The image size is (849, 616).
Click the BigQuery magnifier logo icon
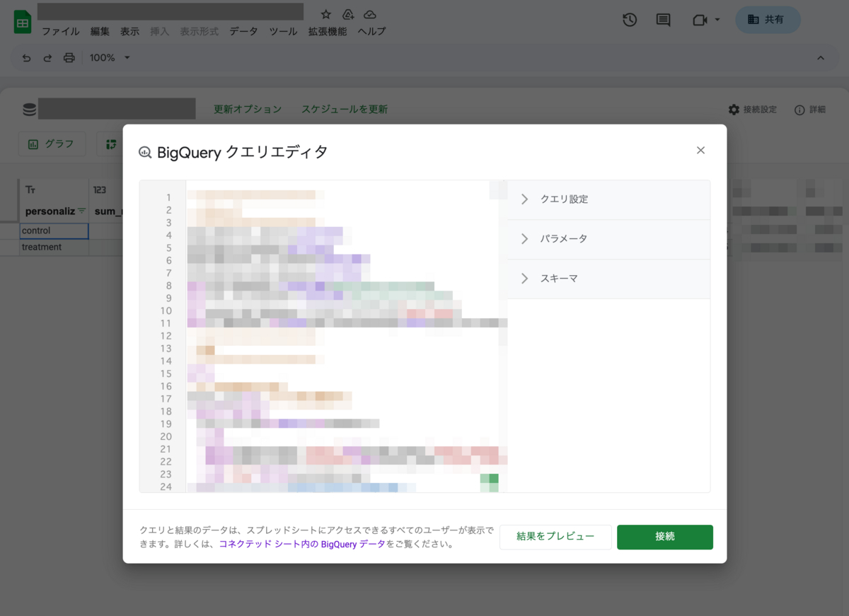tap(145, 152)
